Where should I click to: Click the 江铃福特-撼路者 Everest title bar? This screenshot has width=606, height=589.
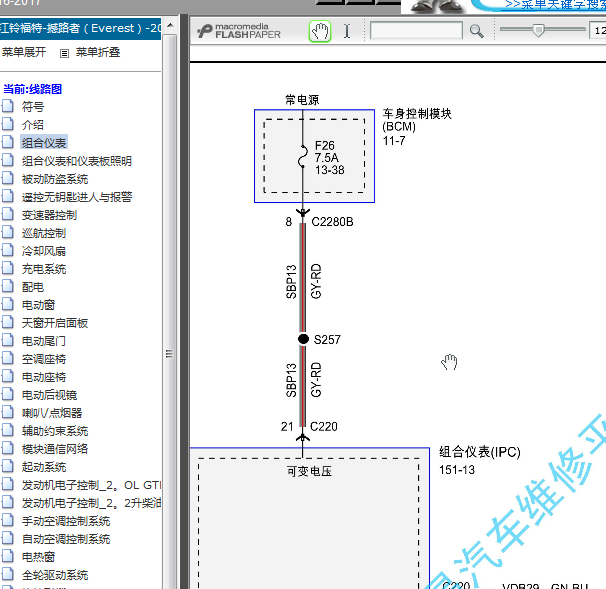(80, 28)
